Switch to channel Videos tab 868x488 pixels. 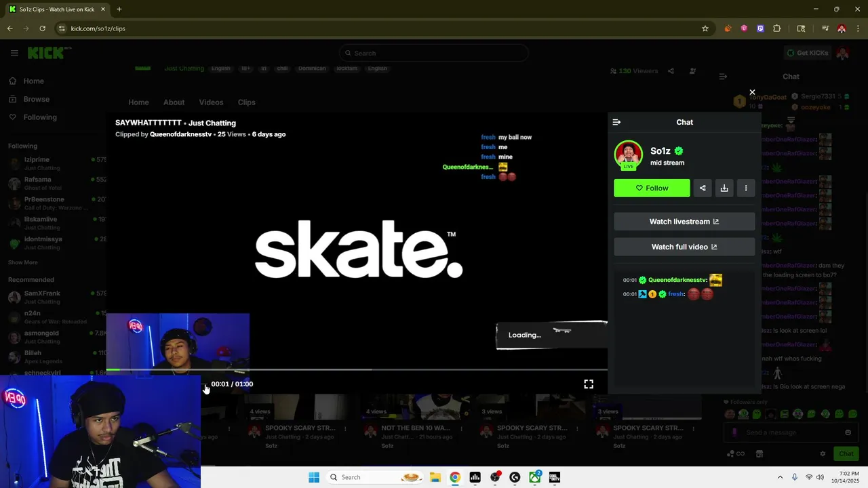pos(211,102)
